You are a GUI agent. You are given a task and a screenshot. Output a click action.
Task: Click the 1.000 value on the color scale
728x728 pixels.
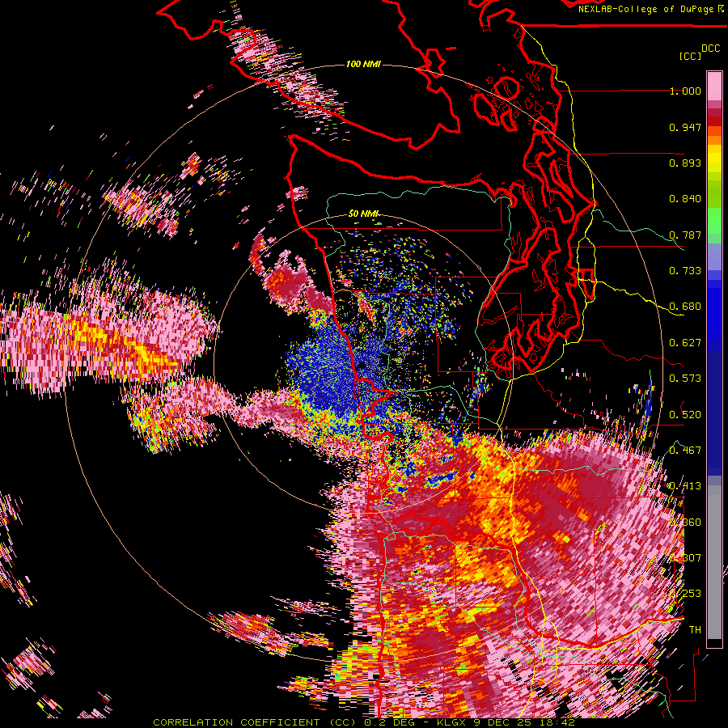tap(685, 91)
